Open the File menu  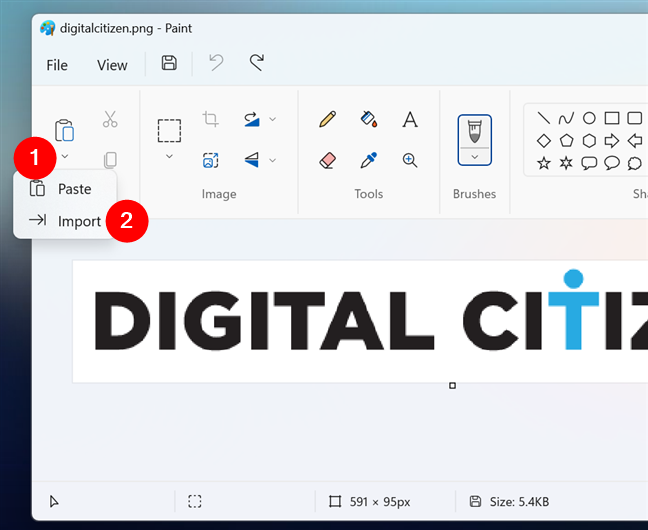57,65
